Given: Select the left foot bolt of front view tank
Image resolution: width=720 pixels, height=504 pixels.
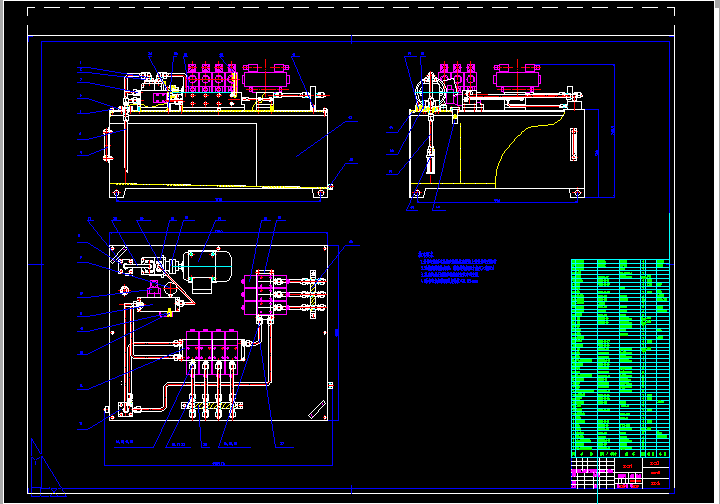Looking at the screenshot, I should pyautogui.click(x=117, y=192).
